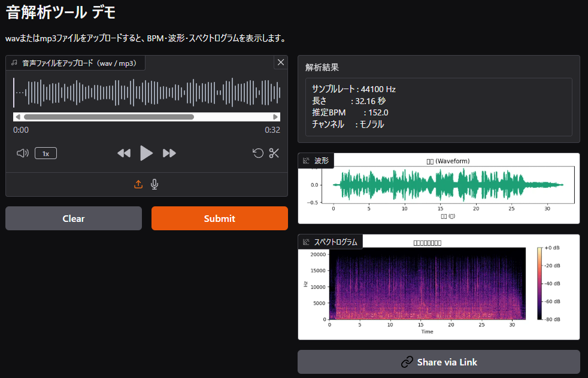The width and height of the screenshot is (588, 378).
Task: Trim audio with the scissors icon
Action: 274,153
